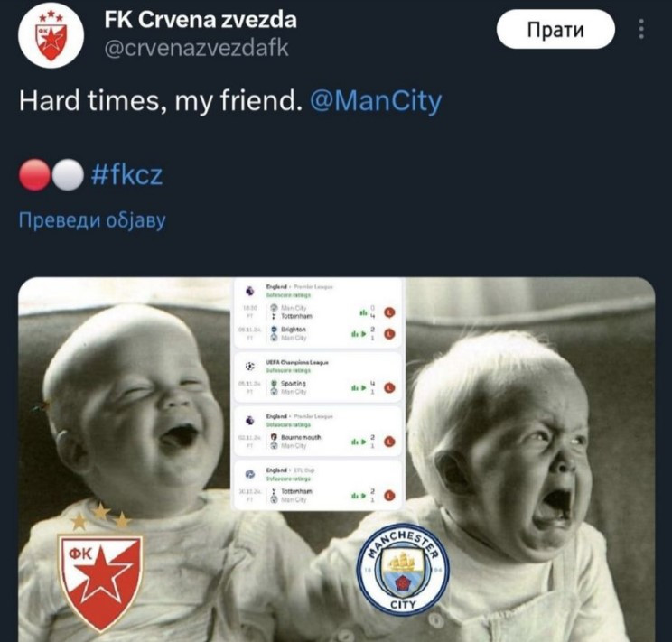
Task: Click the Manchester City crest in image
Action: pos(403,569)
